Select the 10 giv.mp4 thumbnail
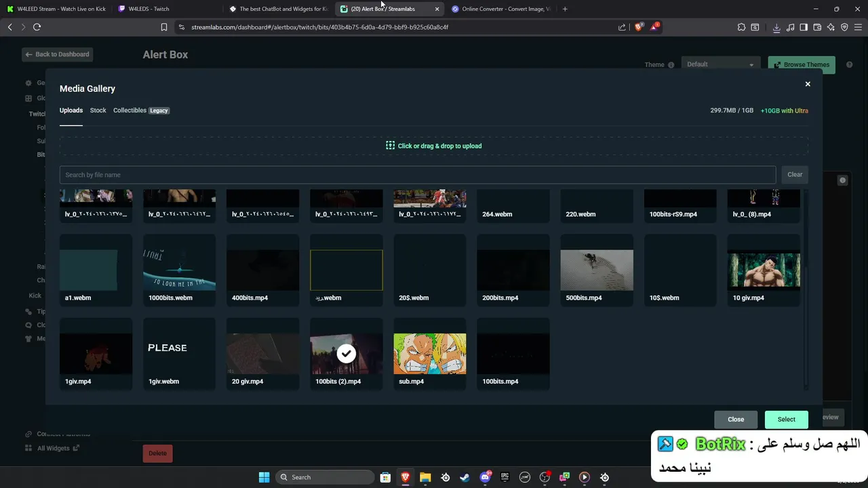 point(764,270)
